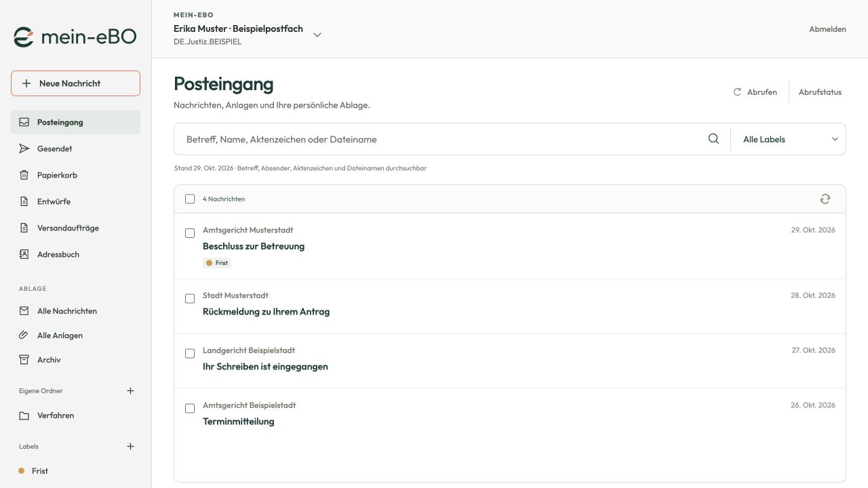Viewport: 868px width, 488px height.
Task: Open the Posteingang folder
Action: (75, 122)
